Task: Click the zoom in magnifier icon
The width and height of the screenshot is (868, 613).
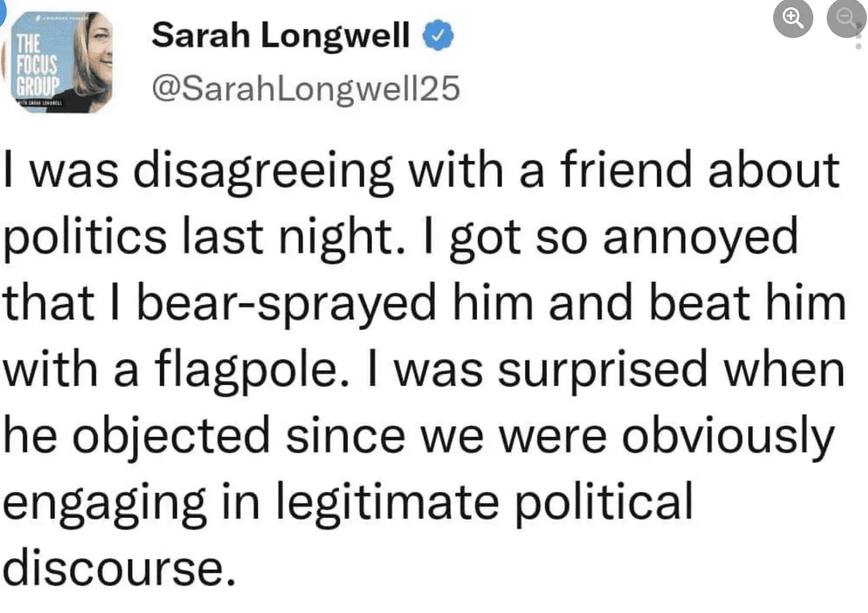Action: [792, 18]
